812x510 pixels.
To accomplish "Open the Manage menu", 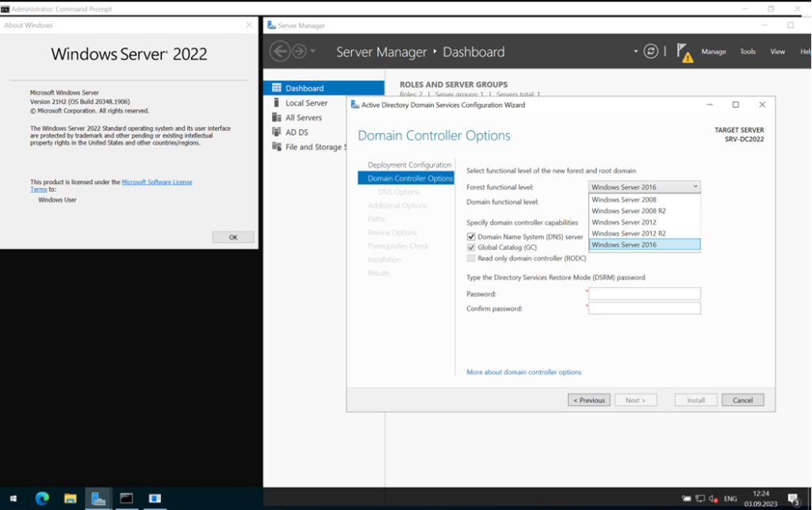I will point(713,51).
